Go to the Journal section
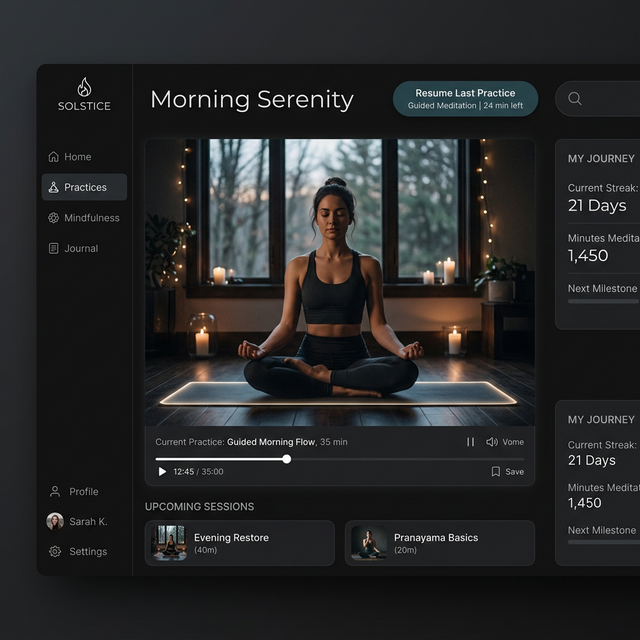 pos(81,248)
